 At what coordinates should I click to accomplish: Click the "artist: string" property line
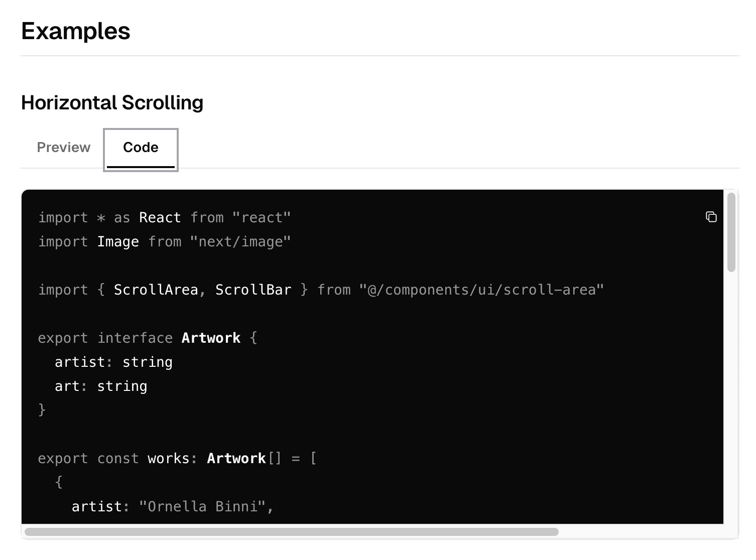113,362
